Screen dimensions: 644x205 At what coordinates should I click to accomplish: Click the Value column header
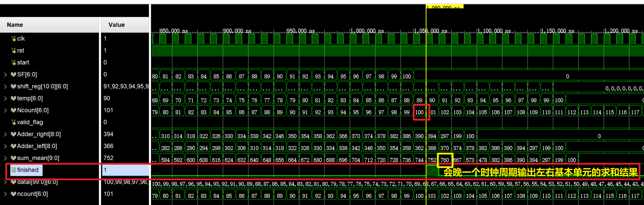click(117, 25)
